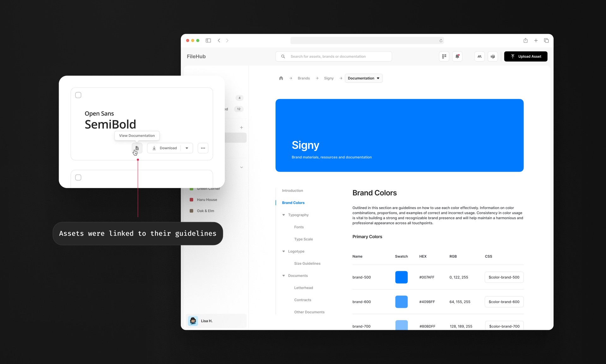Click the download arrow dropdown on font

(187, 148)
